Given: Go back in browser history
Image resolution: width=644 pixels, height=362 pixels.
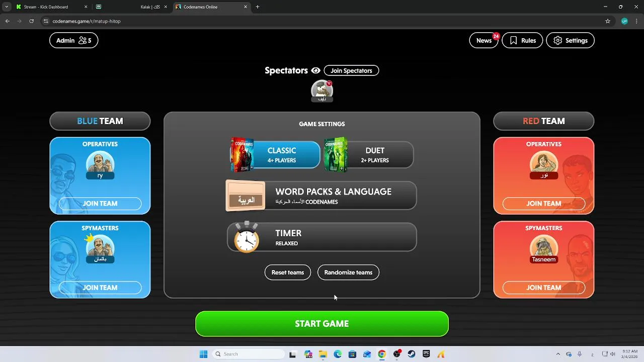Looking at the screenshot, I should (x=8, y=21).
